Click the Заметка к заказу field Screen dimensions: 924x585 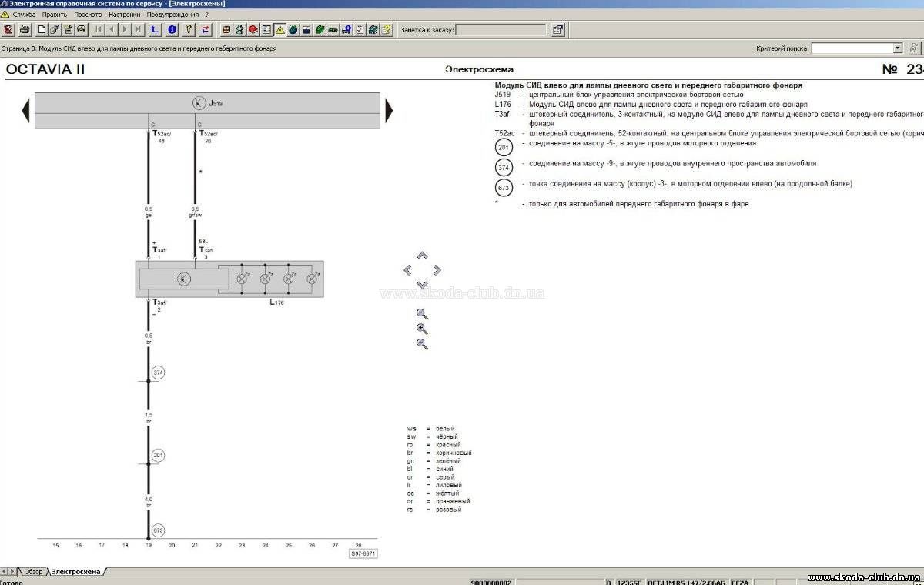point(500,30)
